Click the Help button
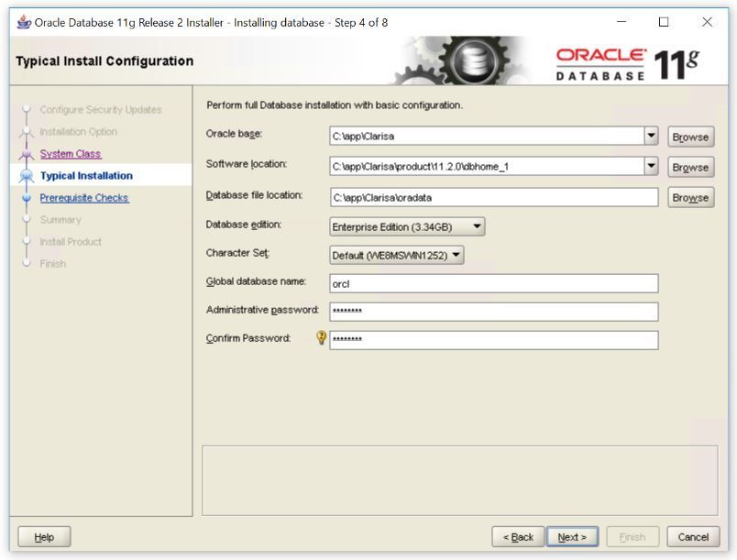This screenshot has width=737, height=560. tap(44, 536)
